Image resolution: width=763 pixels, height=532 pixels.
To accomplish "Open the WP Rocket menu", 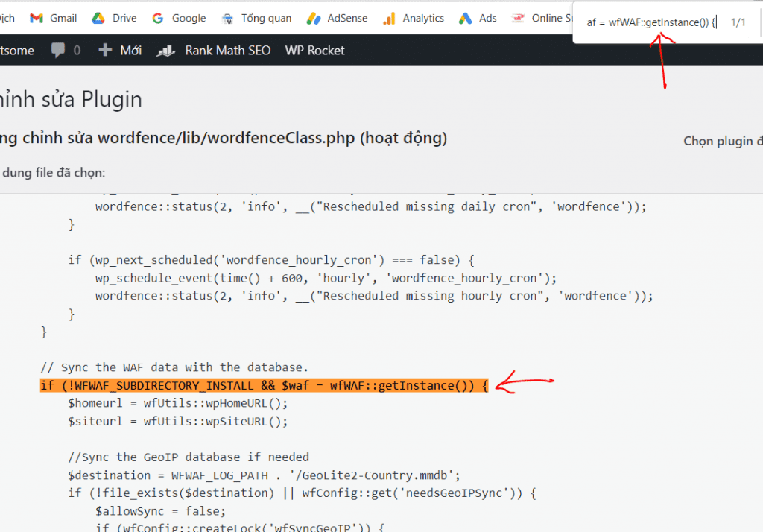I will pyautogui.click(x=315, y=50).
